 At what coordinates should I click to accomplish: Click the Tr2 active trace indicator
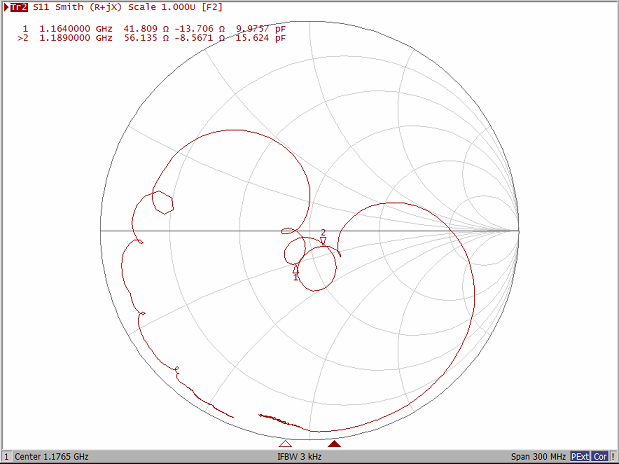(x=18, y=7)
